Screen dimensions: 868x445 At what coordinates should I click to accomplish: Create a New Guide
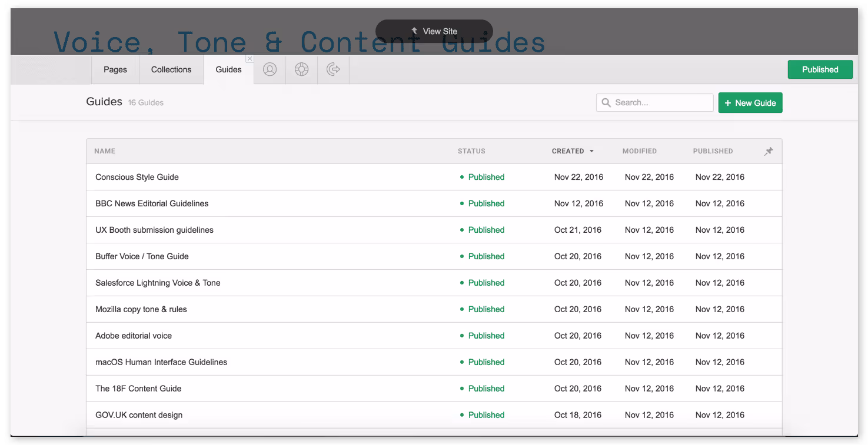click(750, 103)
